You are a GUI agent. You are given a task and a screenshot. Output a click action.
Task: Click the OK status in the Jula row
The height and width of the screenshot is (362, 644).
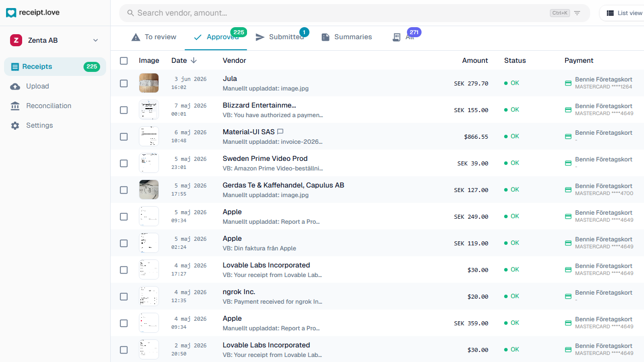[x=512, y=83]
